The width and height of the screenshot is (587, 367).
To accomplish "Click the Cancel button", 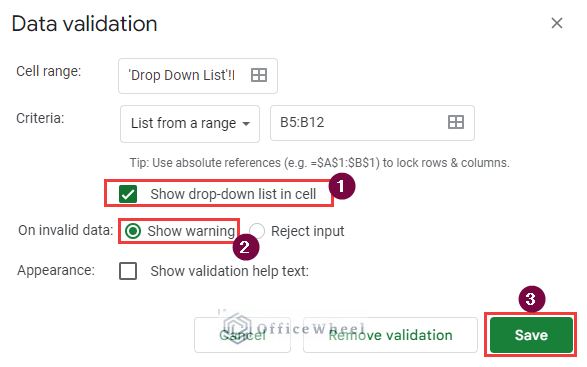I will pos(242,335).
